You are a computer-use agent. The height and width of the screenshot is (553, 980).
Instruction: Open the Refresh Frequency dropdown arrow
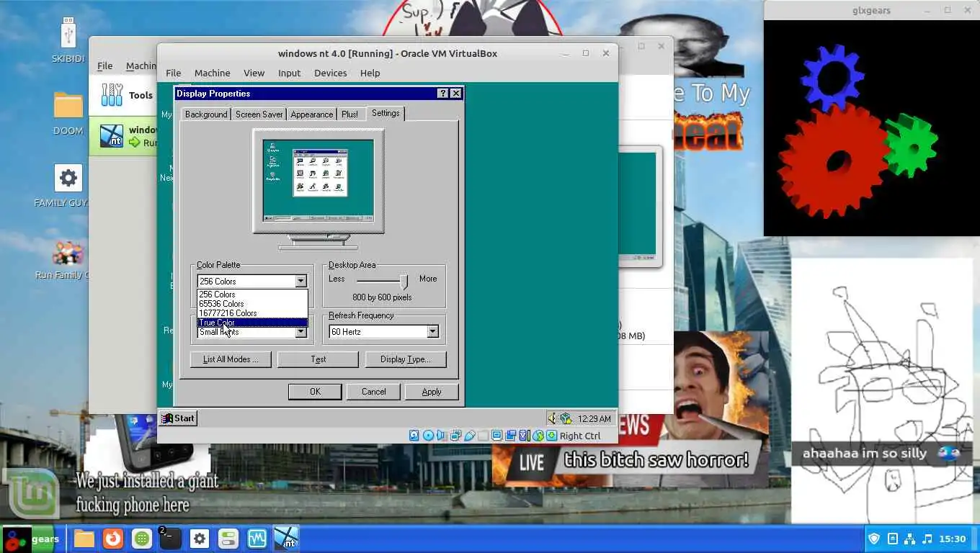(x=432, y=331)
